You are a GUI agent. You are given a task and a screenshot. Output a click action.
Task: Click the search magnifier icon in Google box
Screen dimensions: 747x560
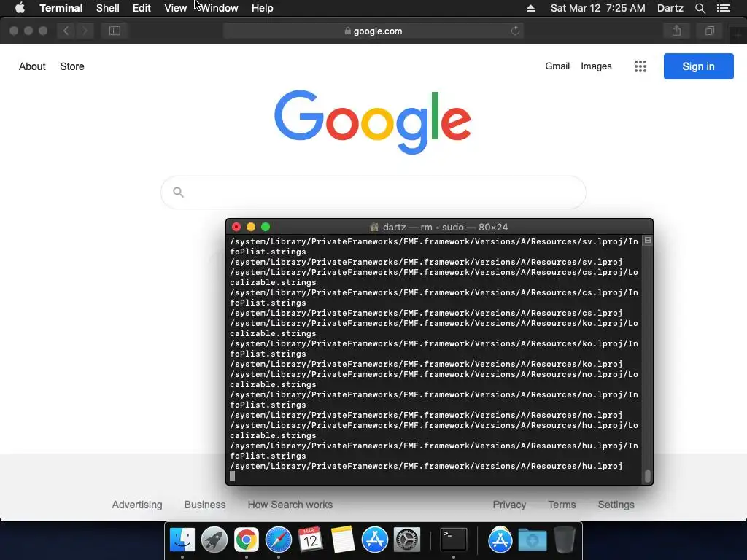click(x=178, y=192)
